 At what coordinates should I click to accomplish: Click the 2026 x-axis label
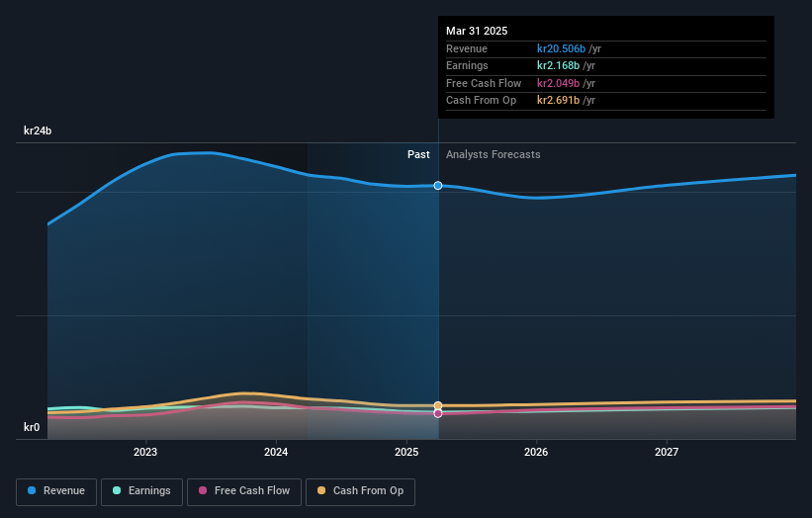(x=536, y=453)
